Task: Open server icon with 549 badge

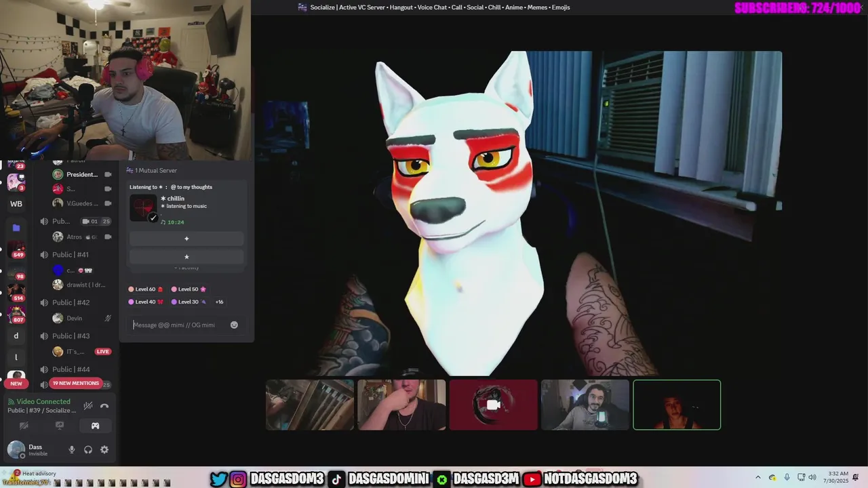Action: (x=16, y=249)
